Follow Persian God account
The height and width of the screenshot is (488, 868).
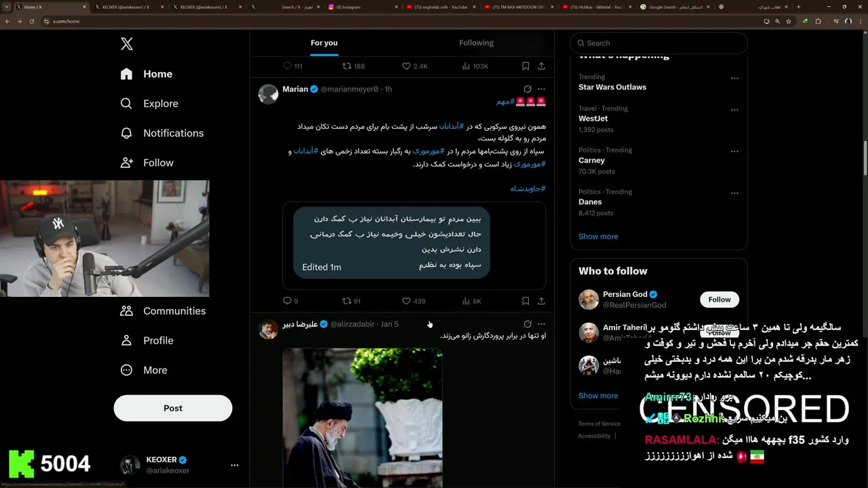click(719, 300)
